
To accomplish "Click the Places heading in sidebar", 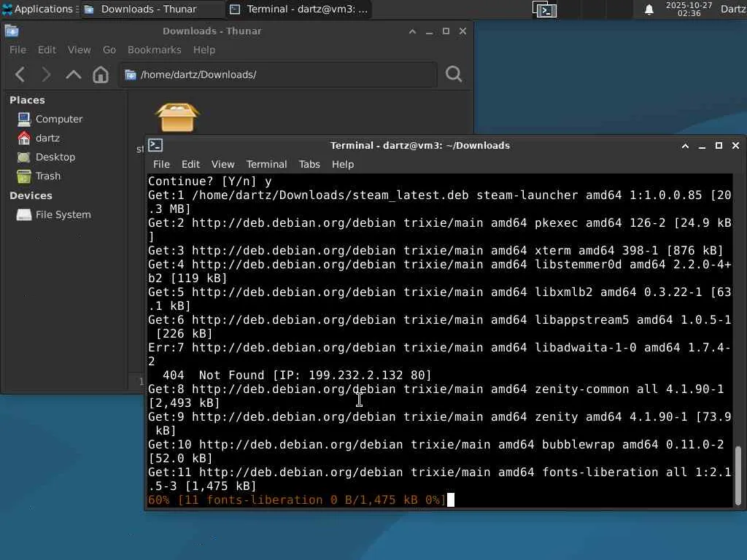I will [x=27, y=100].
